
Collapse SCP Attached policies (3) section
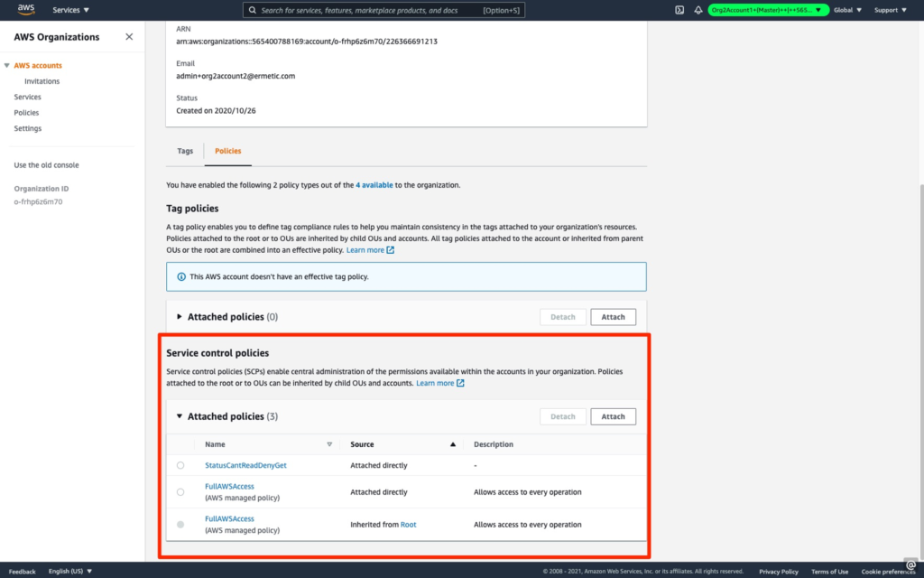click(180, 416)
